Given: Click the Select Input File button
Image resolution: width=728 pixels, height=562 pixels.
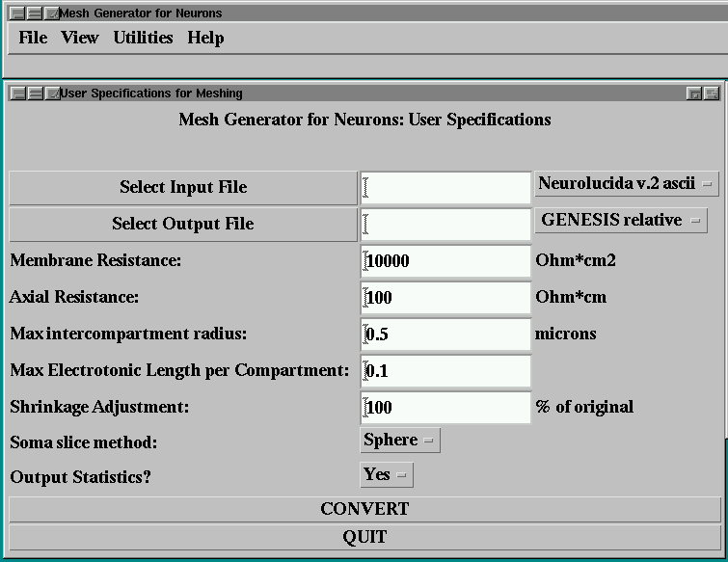Looking at the screenshot, I should [x=182, y=187].
